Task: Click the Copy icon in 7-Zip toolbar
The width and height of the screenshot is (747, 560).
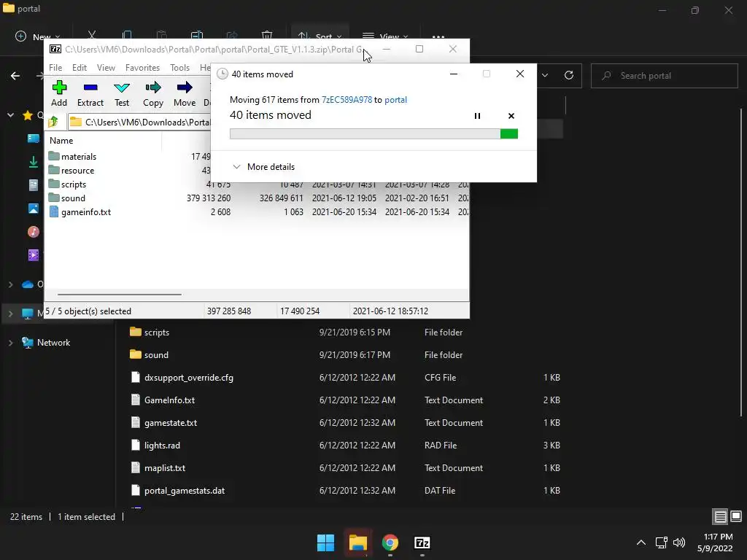Action: click(153, 94)
